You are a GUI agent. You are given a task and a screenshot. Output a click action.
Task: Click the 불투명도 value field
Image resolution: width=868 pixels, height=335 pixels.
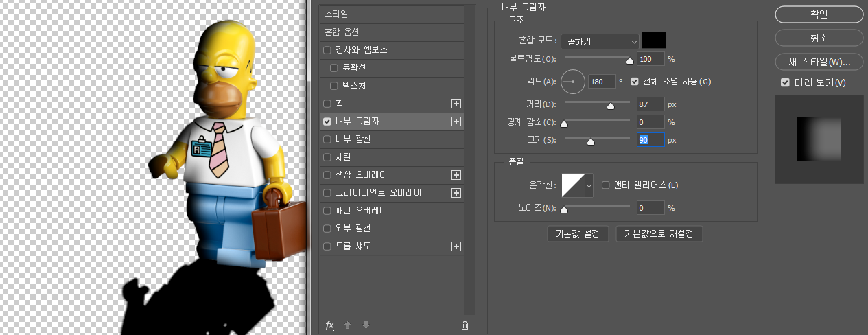(651, 59)
